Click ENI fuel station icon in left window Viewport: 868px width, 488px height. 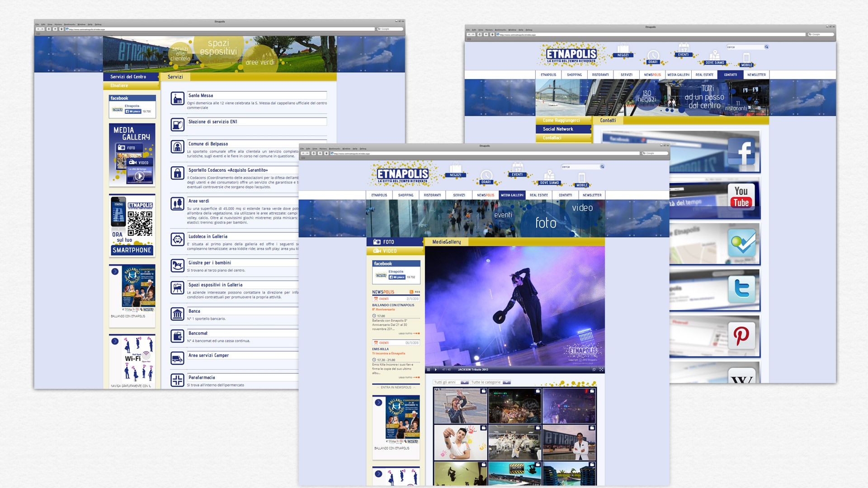[x=177, y=124]
